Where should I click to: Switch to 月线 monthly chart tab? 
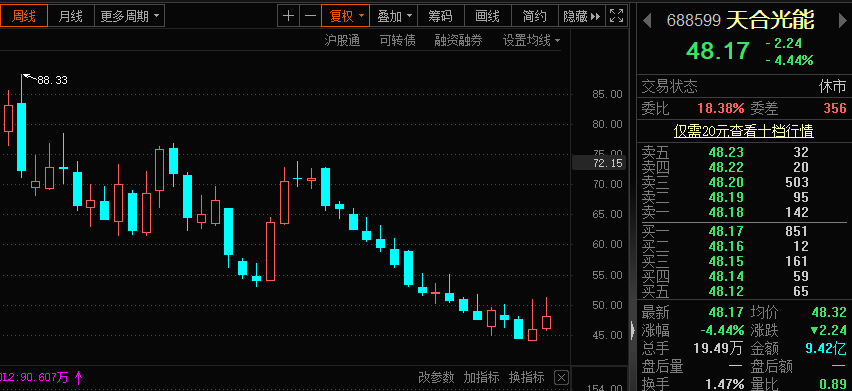[71, 16]
